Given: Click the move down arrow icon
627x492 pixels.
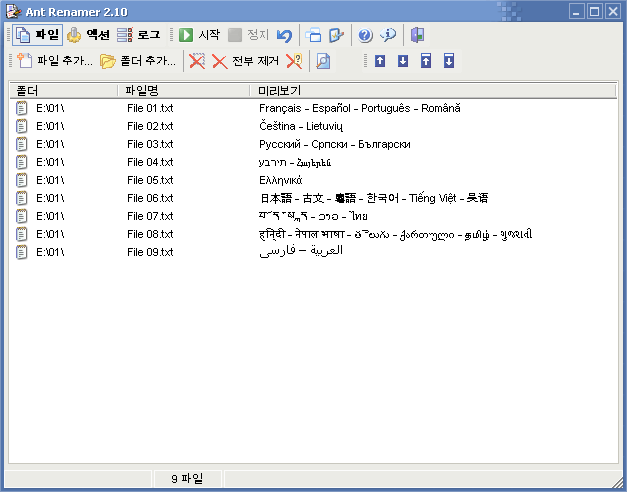Looking at the screenshot, I should click(x=403, y=61).
